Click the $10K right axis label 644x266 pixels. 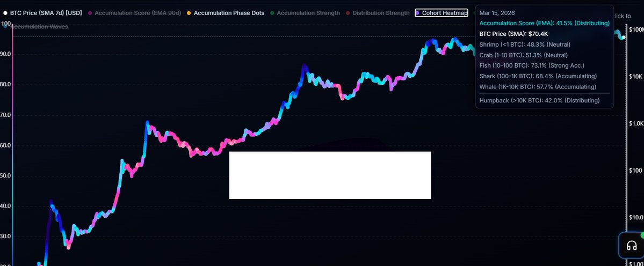[636, 77]
